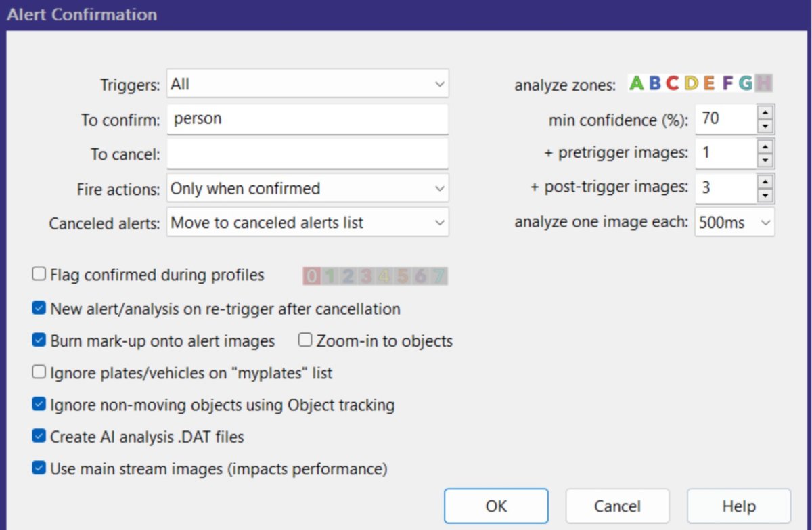Increase pretrigger images with up arrow
Screen dimensions: 812x530
(765, 146)
